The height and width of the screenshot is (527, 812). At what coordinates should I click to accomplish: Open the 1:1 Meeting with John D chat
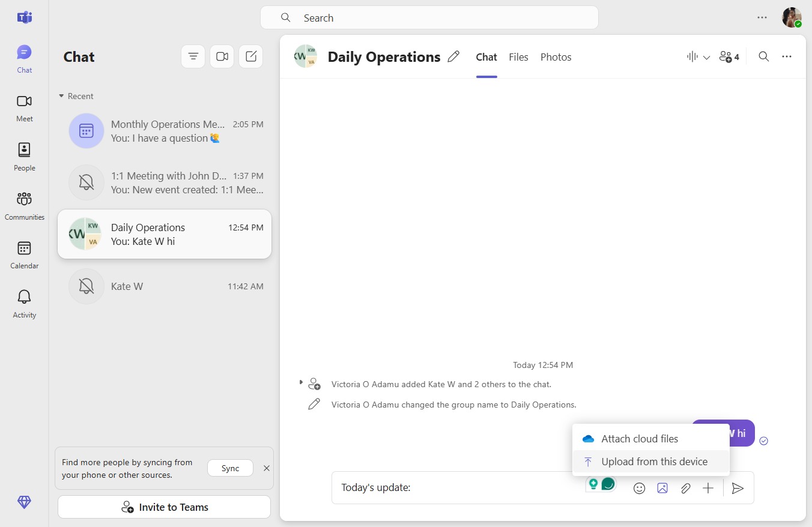point(165,182)
